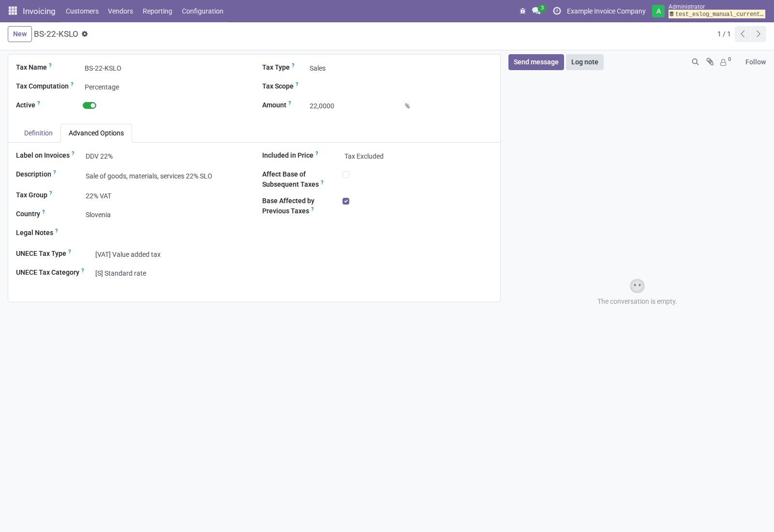Click the Administrator avatar icon

[x=658, y=11]
